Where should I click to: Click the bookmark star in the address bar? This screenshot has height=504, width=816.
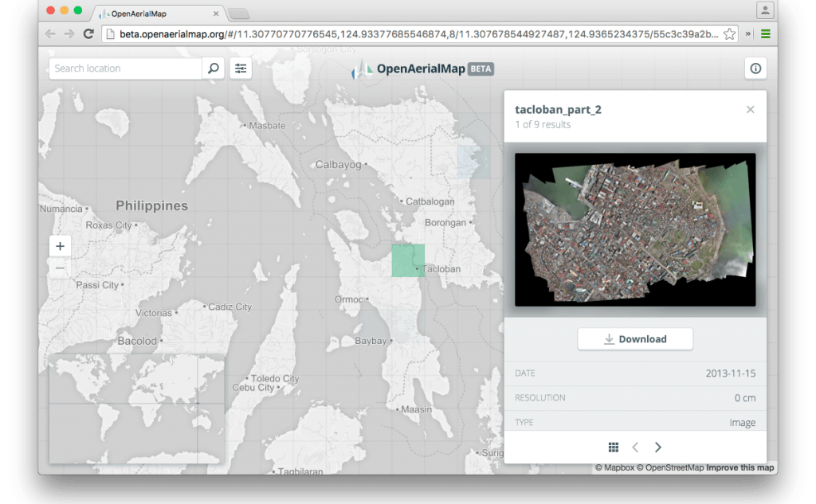[x=728, y=33]
